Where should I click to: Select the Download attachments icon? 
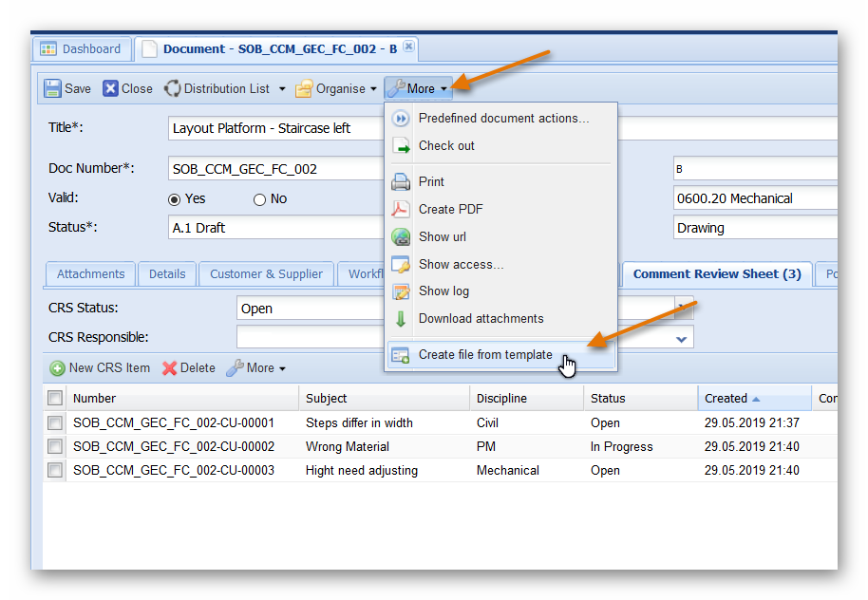click(x=400, y=318)
